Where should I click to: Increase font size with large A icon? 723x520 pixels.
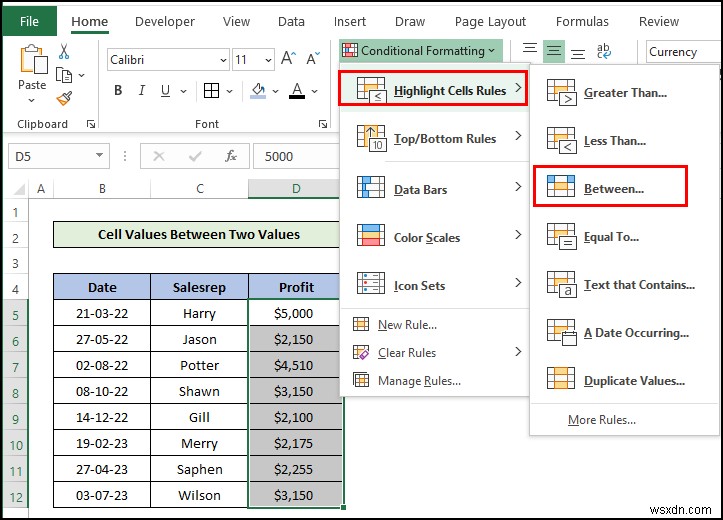pyautogui.click(x=289, y=59)
